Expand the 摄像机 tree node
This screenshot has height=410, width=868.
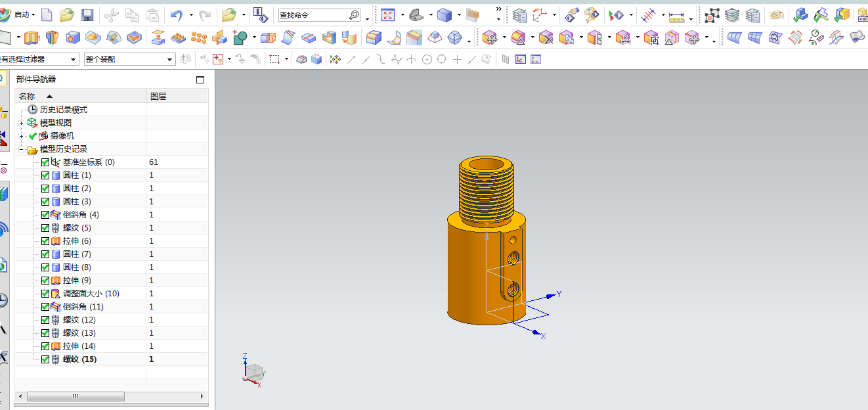(22, 136)
